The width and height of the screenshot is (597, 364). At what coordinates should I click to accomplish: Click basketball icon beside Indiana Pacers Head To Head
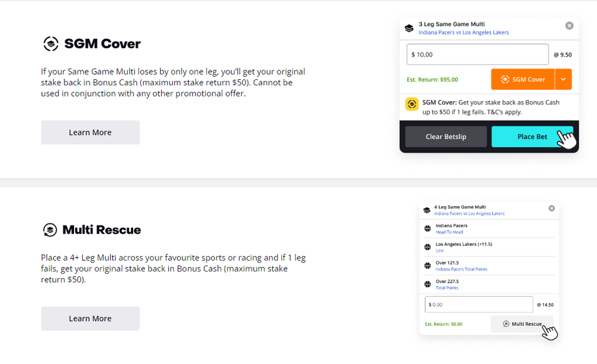point(427,229)
